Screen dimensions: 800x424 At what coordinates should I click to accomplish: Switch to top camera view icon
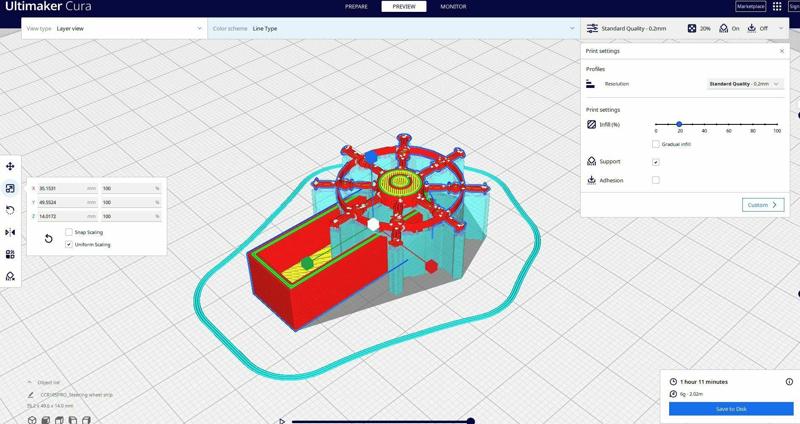[x=59, y=420]
